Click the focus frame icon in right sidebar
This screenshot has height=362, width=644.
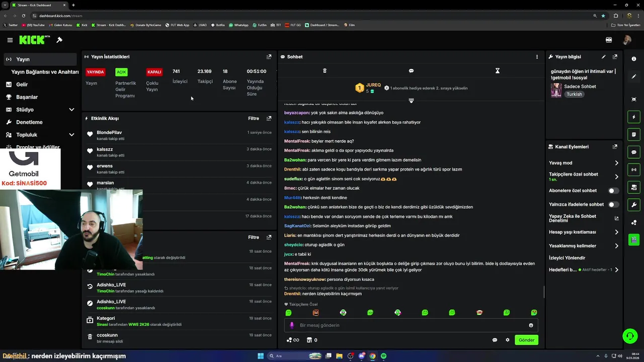click(x=634, y=100)
